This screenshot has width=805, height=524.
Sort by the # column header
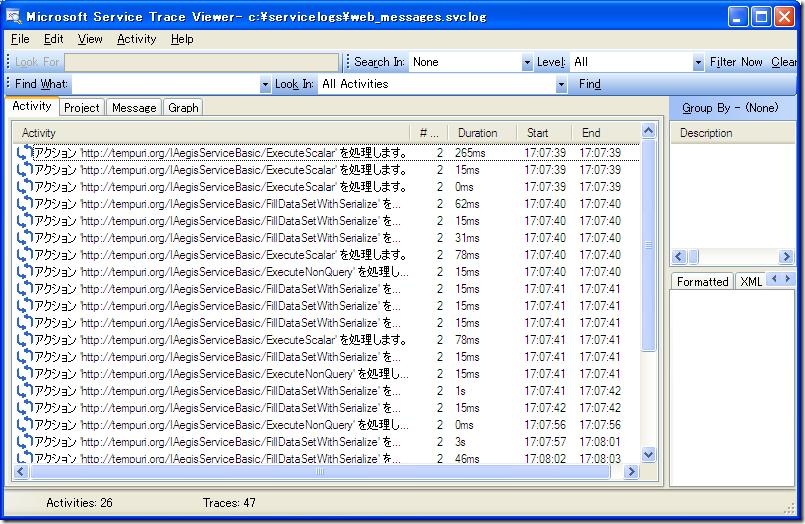429,133
